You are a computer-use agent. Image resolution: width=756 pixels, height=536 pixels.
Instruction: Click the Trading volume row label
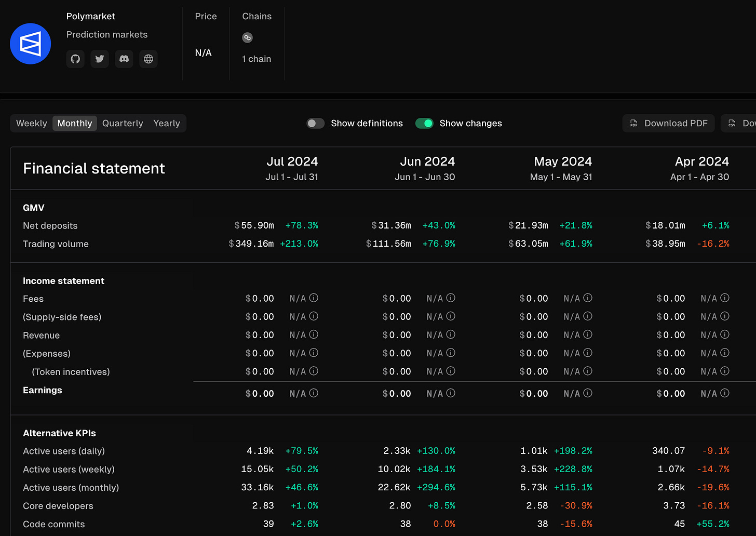coord(56,244)
